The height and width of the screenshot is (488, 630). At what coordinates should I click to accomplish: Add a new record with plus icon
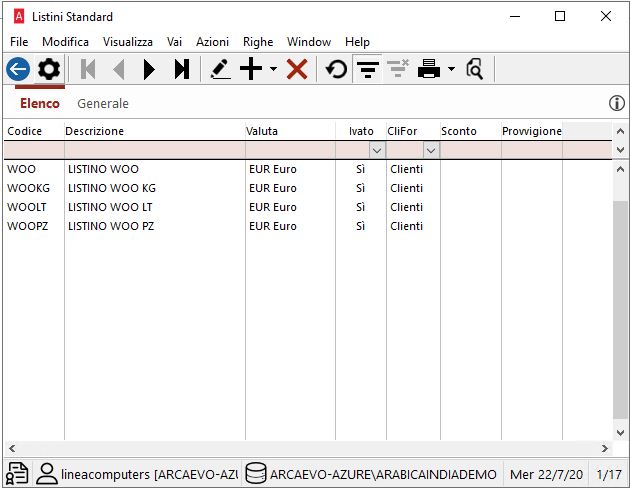[x=251, y=69]
